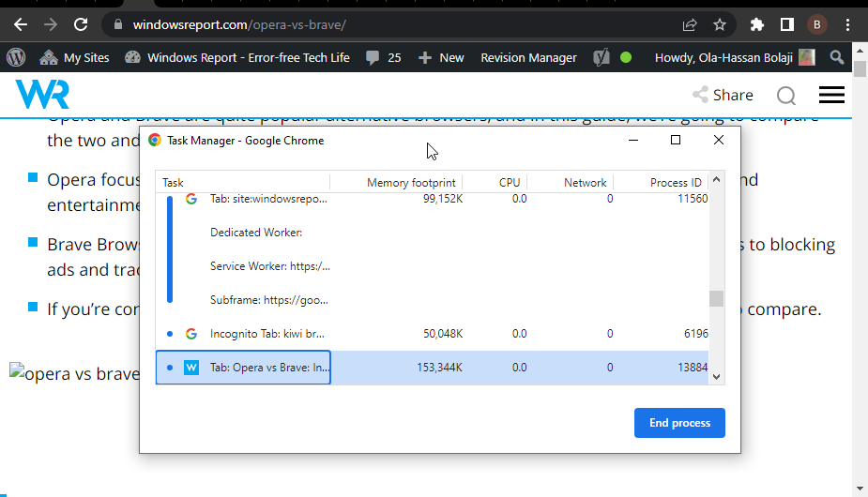This screenshot has width=868, height=497.
Task: Click the WordPress logo in admin bar
Action: pyautogui.click(x=16, y=57)
